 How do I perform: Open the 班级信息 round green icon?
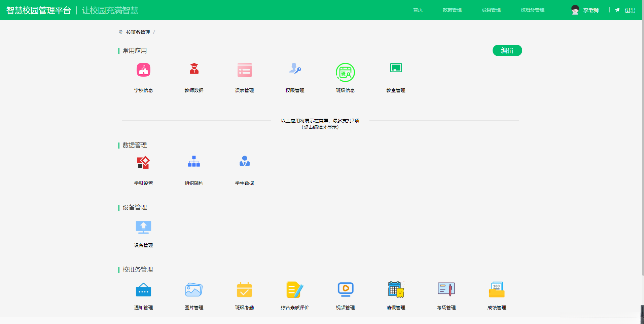click(345, 72)
